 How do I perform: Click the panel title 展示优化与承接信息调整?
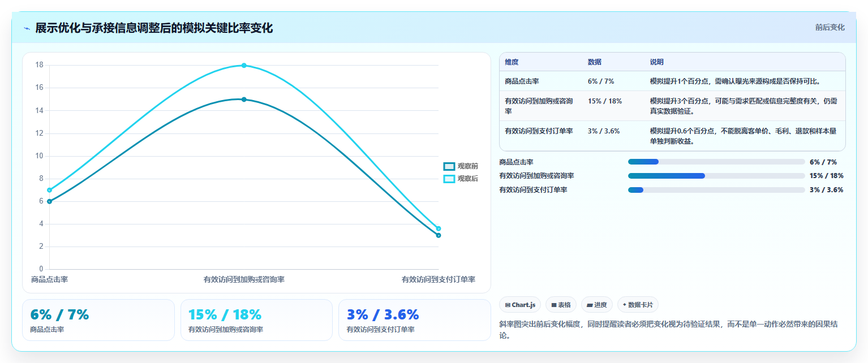point(154,28)
